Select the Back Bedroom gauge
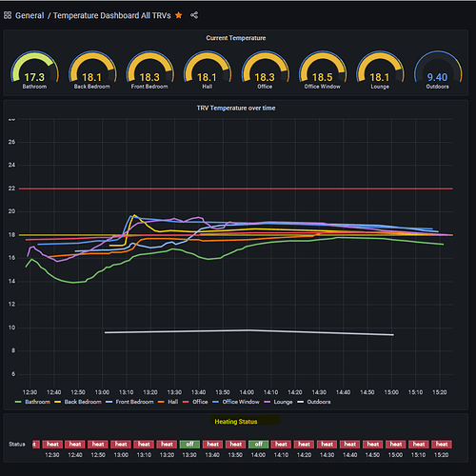The image size is (476, 476). point(92,70)
